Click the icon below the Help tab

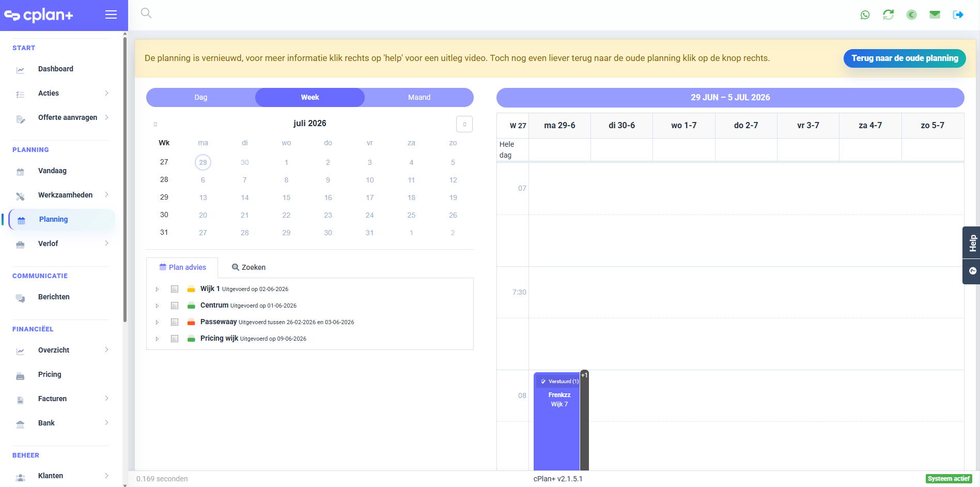point(972,271)
